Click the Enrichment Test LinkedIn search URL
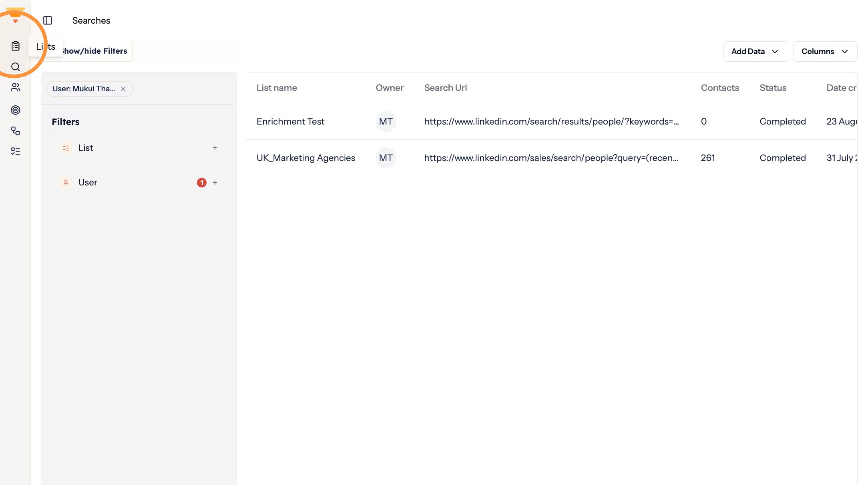Screen dimensions: 868x485 pos(551,121)
